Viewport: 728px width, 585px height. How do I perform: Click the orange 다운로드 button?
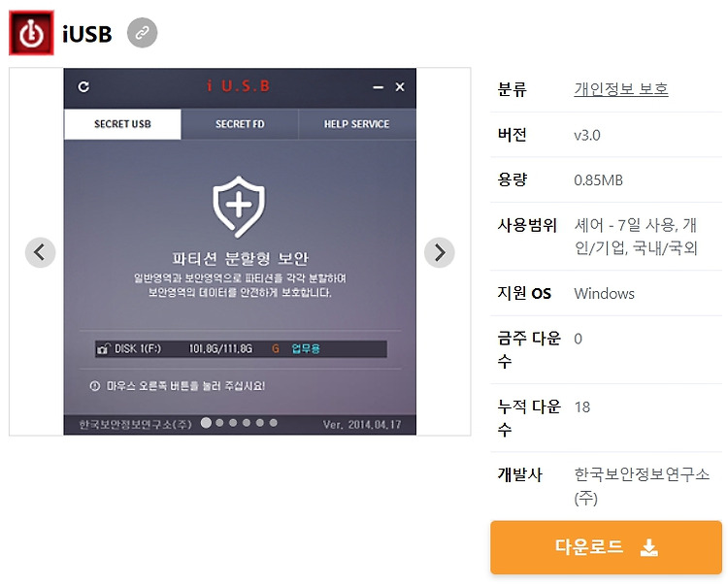[x=606, y=547]
